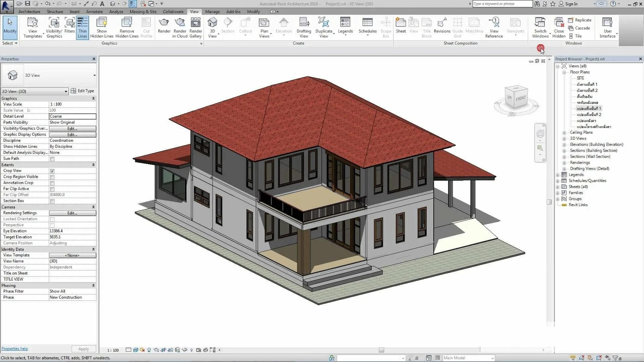Uncheck the Crop View checkbox
This screenshot has width=644, height=362.
click(x=52, y=171)
